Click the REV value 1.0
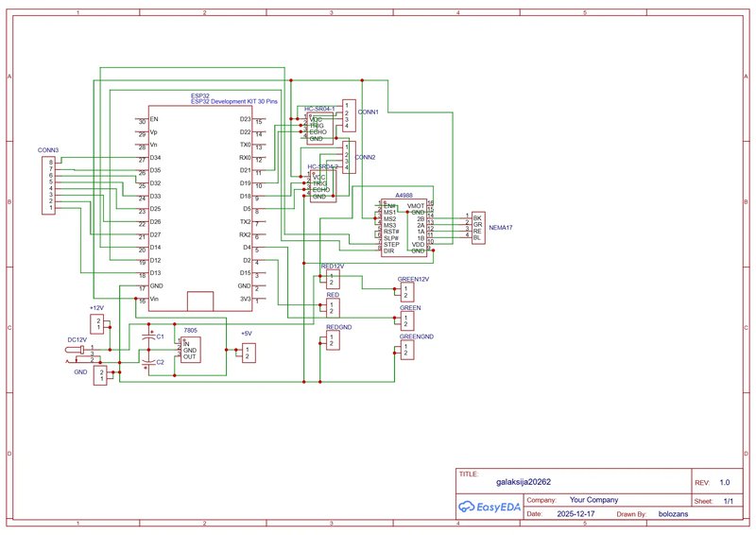The height and width of the screenshot is (535, 756). point(725,482)
